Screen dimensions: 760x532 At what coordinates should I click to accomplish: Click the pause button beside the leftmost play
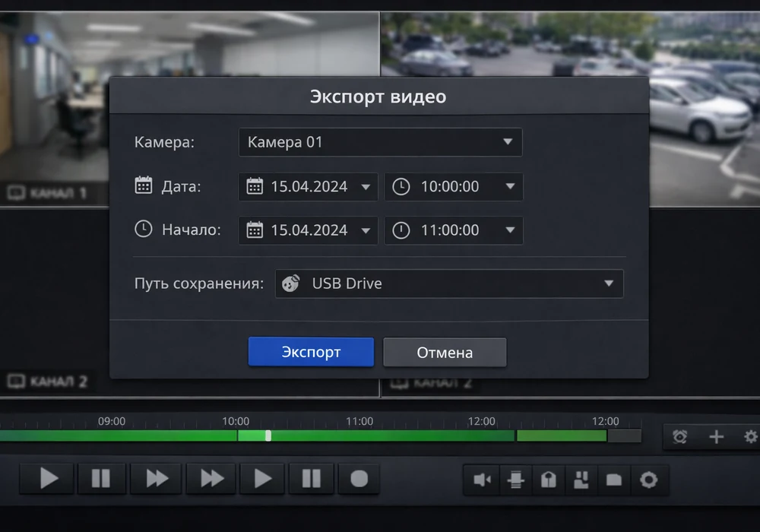click(101, 479)
